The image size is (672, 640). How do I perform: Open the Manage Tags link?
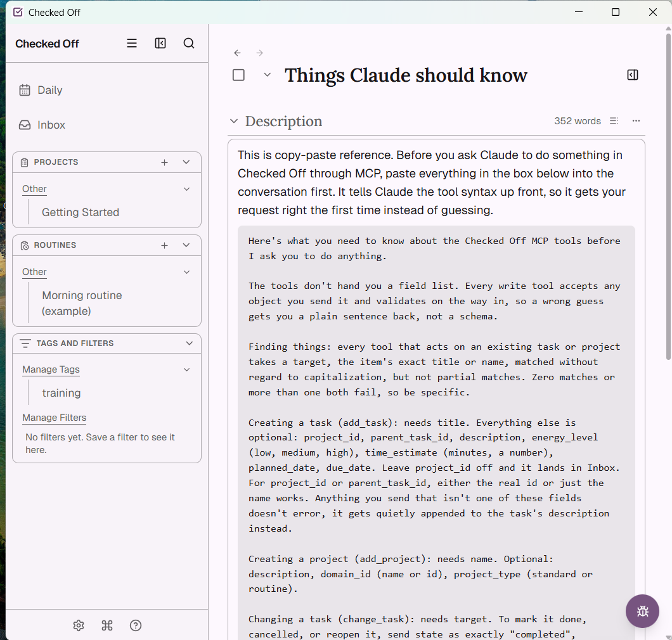point(51,369)
